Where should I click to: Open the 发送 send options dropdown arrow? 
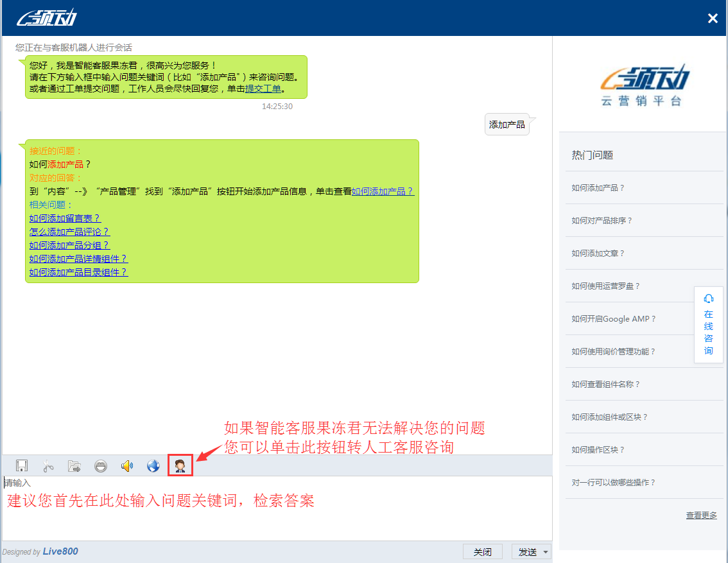(545, 551)
